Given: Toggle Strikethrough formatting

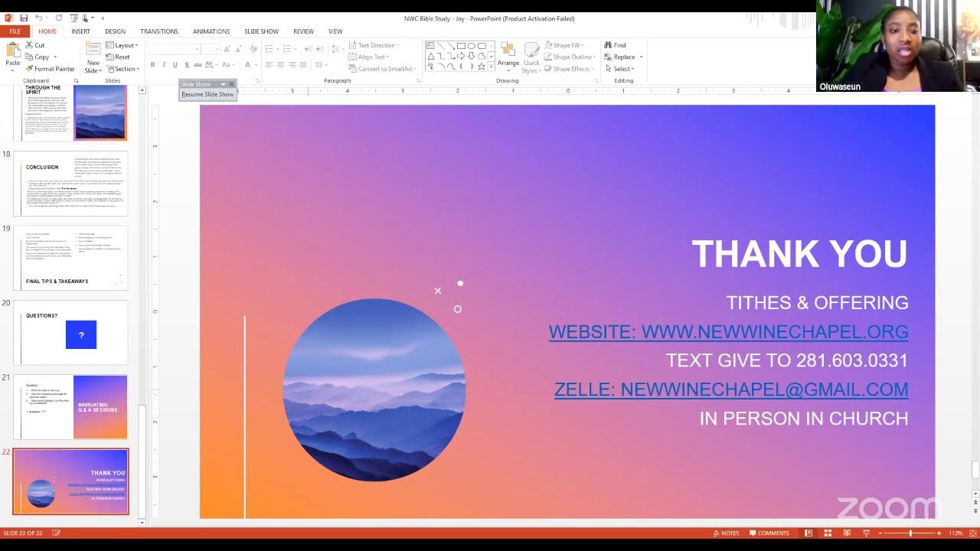Looking at the screenshot, I should pyautogui.click(x=200, y=65).
